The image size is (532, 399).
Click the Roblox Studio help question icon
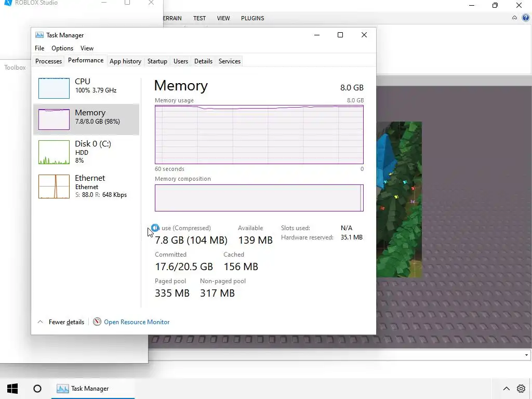[526, 18]
